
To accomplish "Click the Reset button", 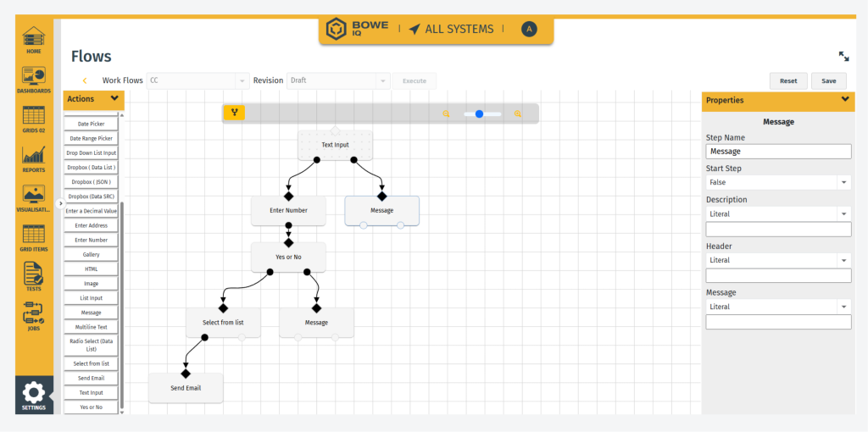I will (788, 81).
